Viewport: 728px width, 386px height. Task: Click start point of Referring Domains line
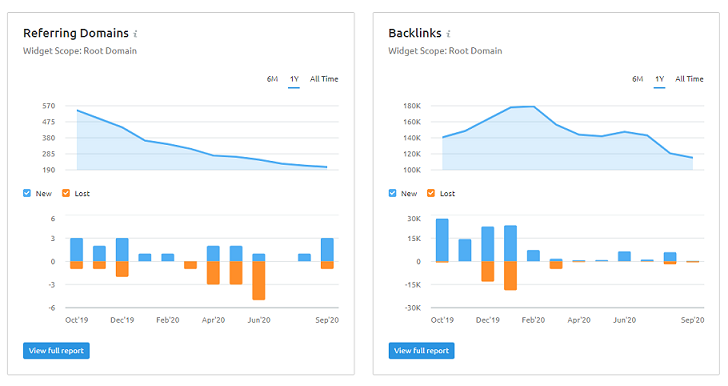point(78,111)
